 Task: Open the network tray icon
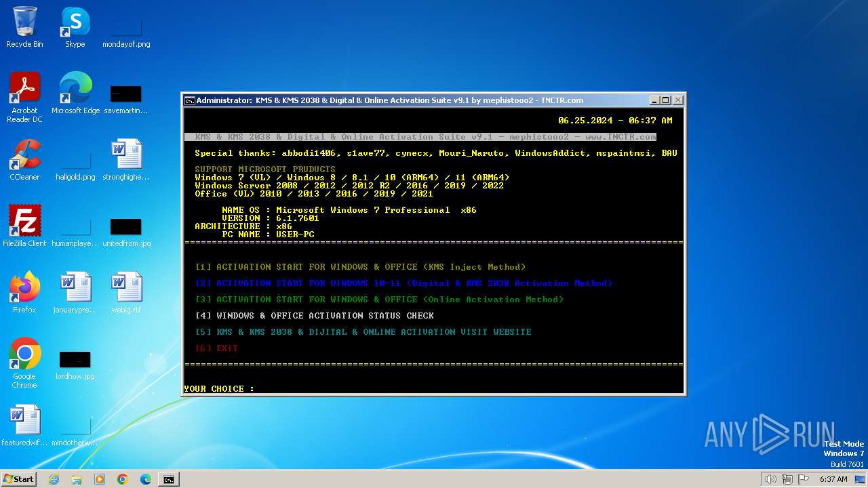(787, 479)
